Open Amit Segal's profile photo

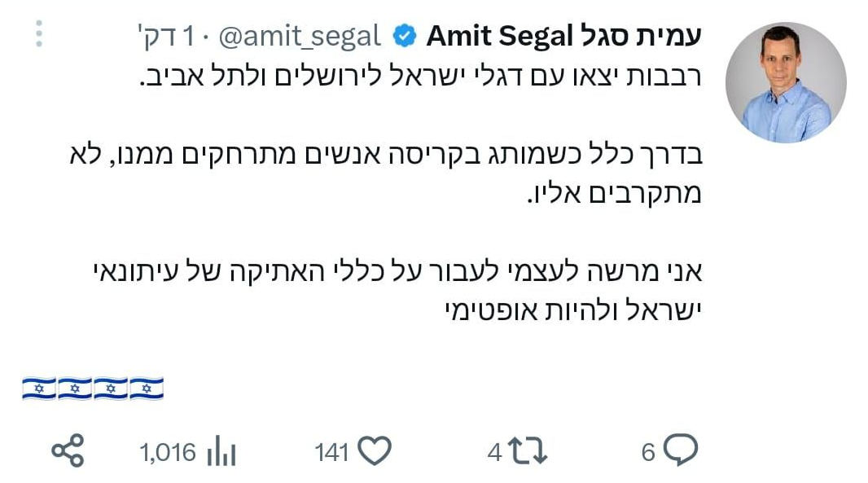point(786,83)
